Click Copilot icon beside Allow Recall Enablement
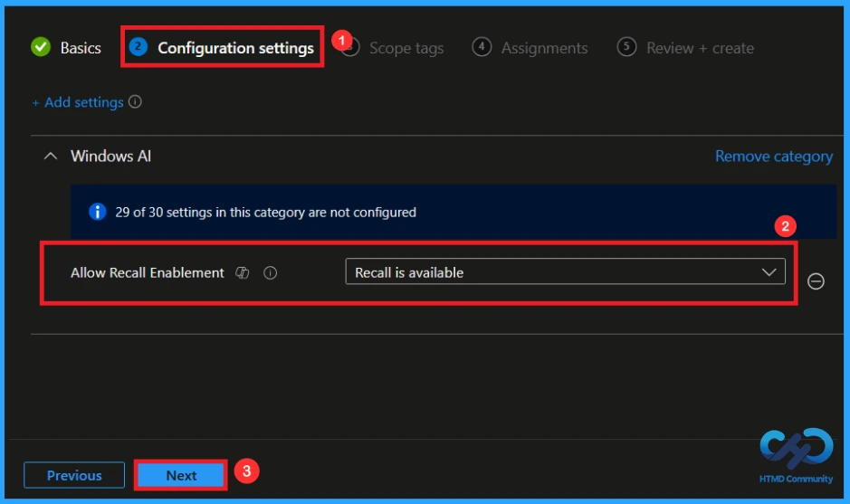Viewport: 850px width, 504px height. [243, 272]
